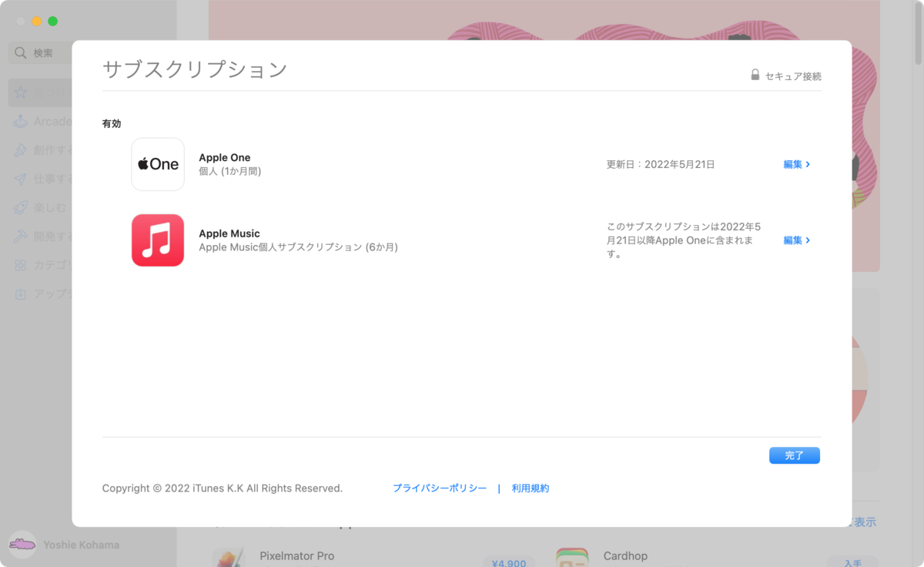924x567 pixels.
Task: Click the サブスクリプション heading
Action: 195,69
